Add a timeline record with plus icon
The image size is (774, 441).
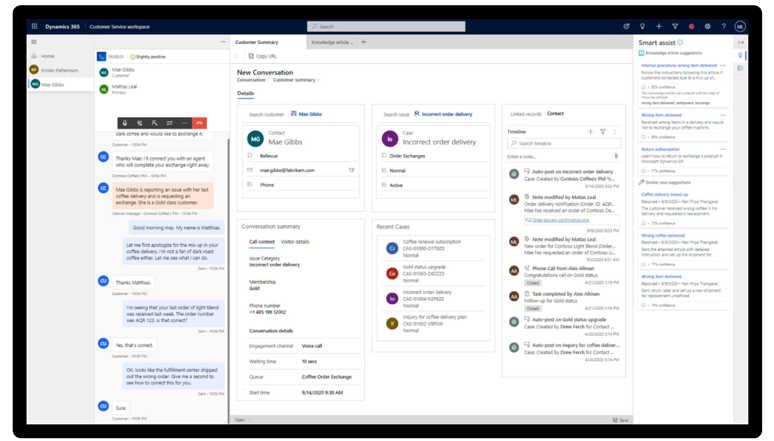point(590,131)
